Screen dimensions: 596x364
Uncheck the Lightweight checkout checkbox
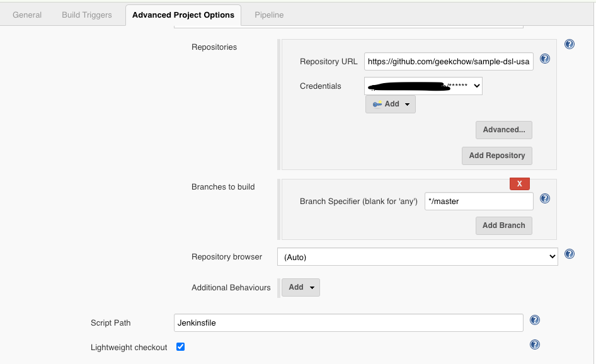[x=181, y=347]
